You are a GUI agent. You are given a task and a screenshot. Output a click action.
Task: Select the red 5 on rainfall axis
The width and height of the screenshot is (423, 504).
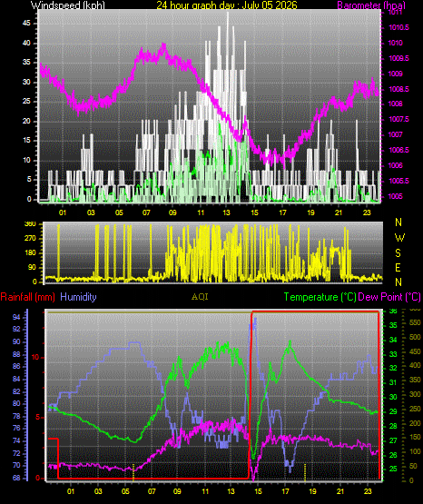(38, 417)
